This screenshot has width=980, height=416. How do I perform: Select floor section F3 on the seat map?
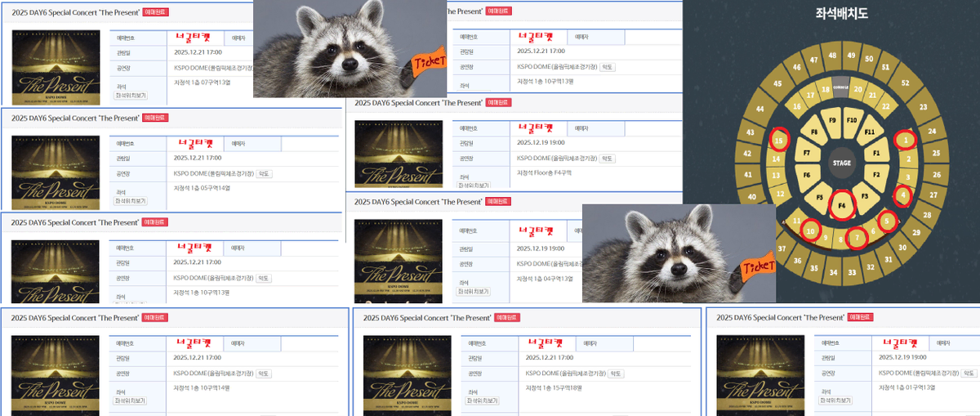(x=865, y=196)
